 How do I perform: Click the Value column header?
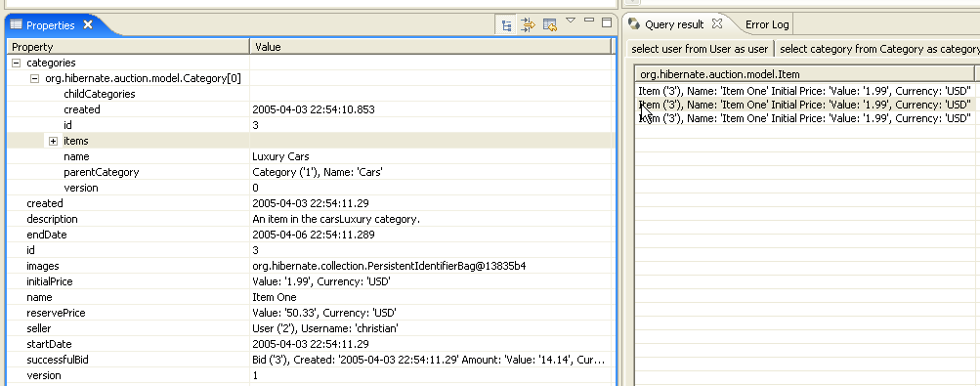[431, 47]
